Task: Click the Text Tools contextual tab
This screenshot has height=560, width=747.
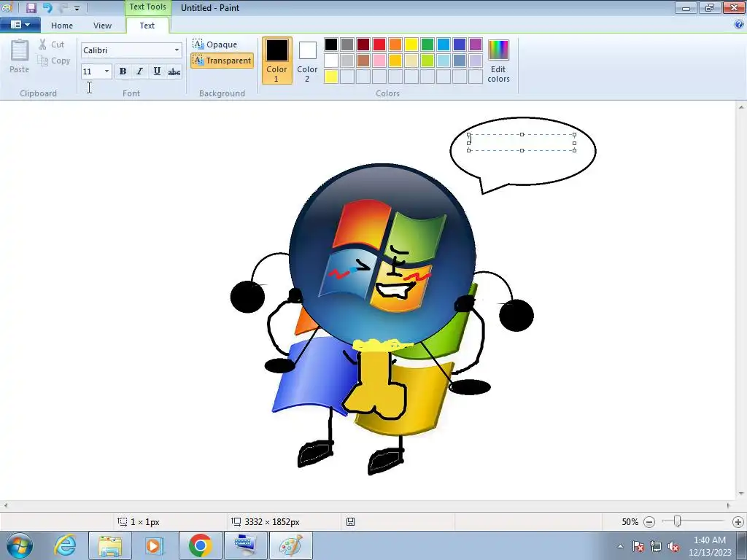Action: click(147, 7)
